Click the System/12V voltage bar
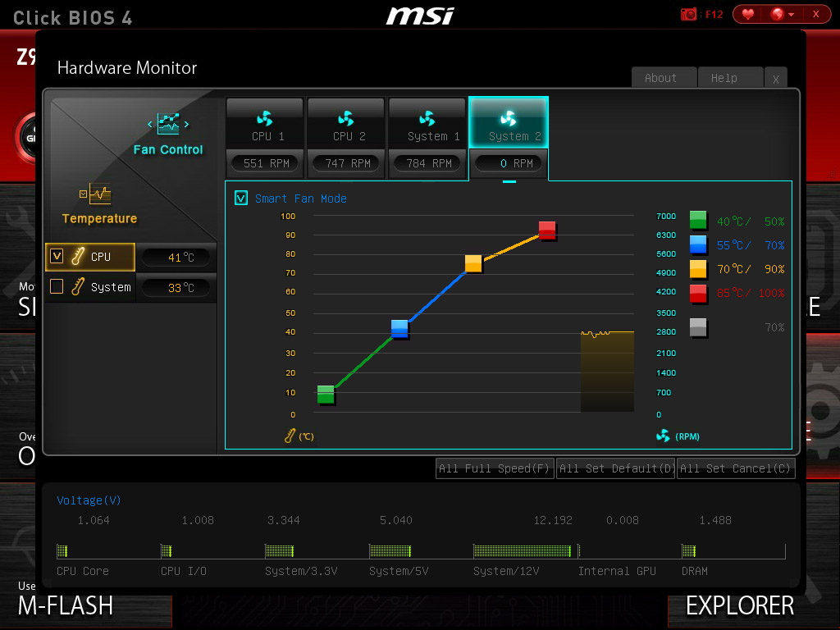840x630 pixels. tap(523, 550)
